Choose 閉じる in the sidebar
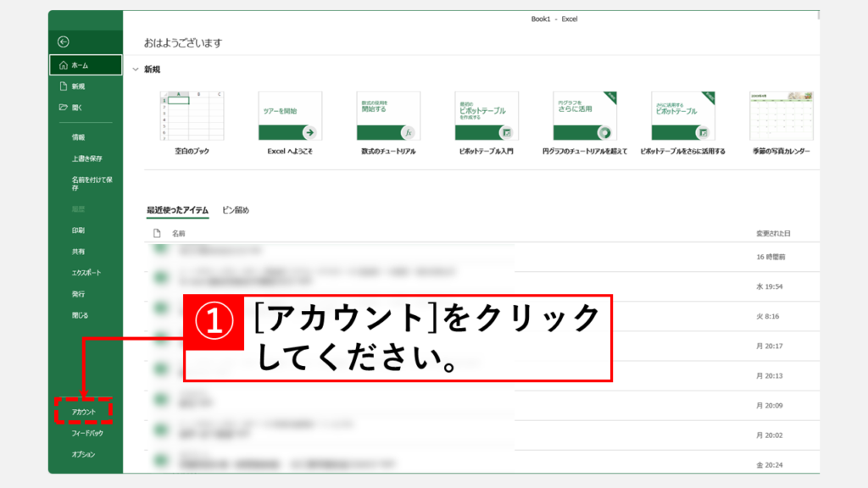868x488 pixels. click(x=80, y=315)
